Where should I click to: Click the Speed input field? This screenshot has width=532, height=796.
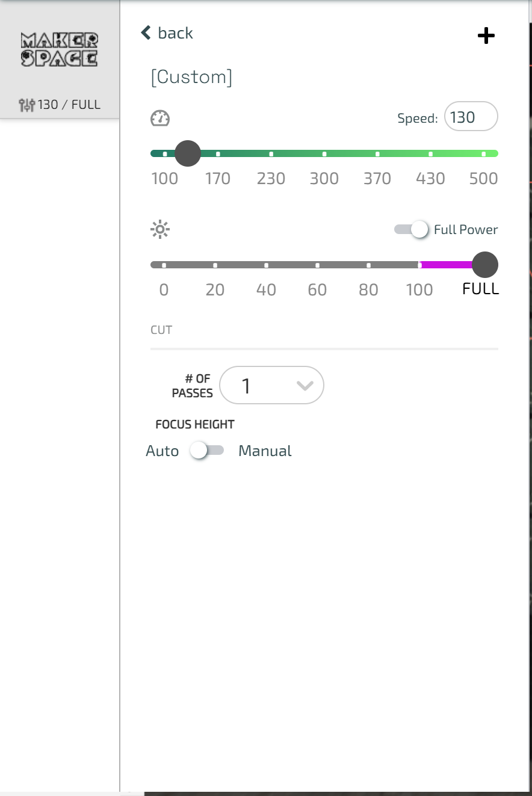click(x=471, y=117)
